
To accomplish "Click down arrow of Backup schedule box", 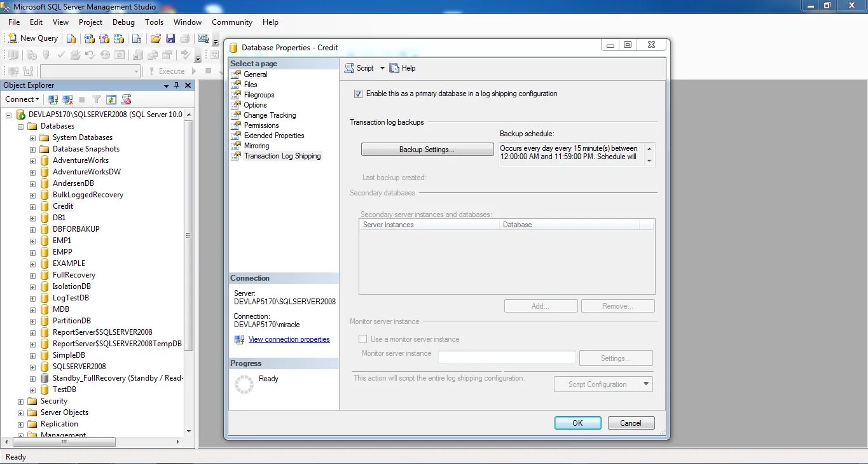I will tap(649, 161).
